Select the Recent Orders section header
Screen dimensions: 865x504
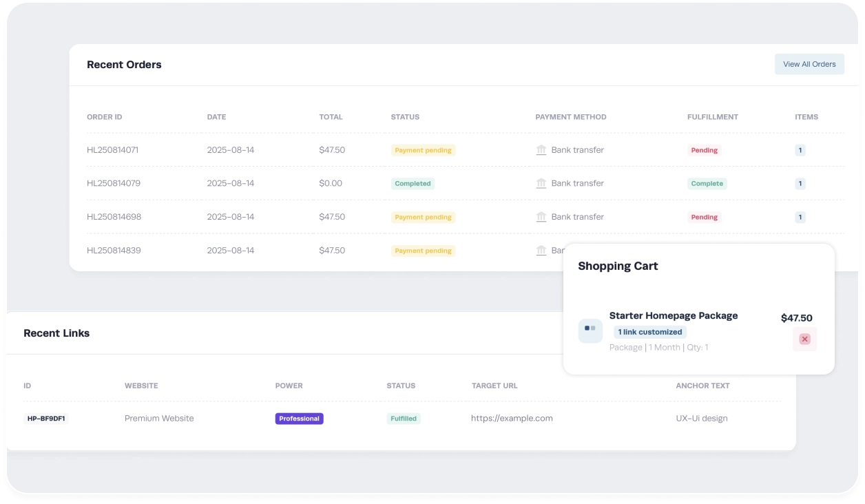(x=124, y=64)
